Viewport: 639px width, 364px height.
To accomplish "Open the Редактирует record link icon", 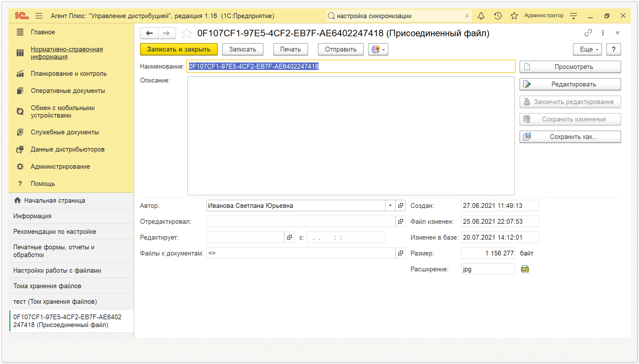I will point(289,237).
